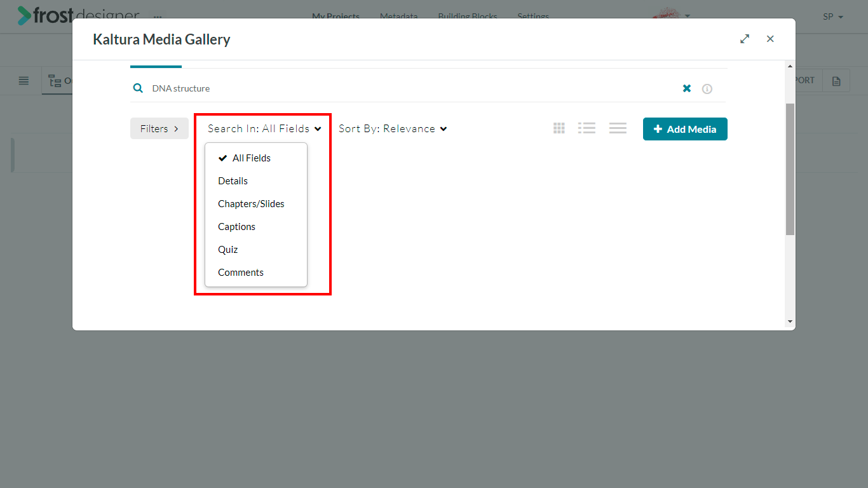Click the search magnifier icon
868x488 pixels.
pyautogui.click(x=138, y=88)
